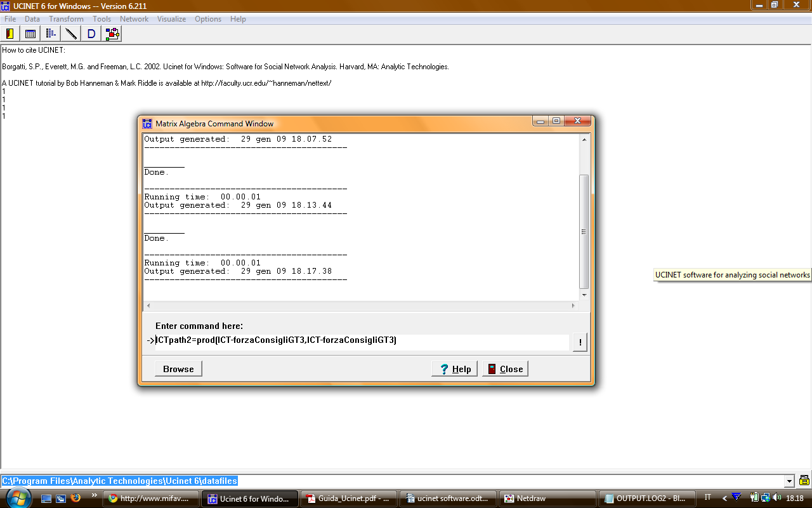Click the blue D display icon
Viewport: 812px width, 508px height.
91,34
